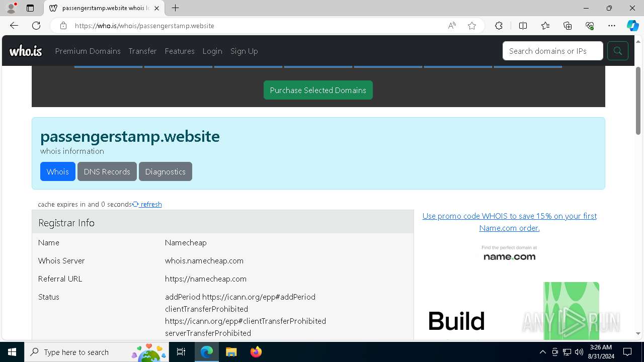644x362 pixels.
Task: Open Transfer menu item
Action: tap(142, 51)
